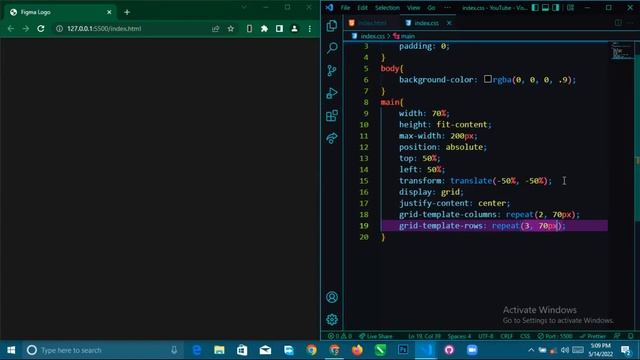Open the Edit menu in VS Code
640x360 pixels.
click(x=362, y=8)
